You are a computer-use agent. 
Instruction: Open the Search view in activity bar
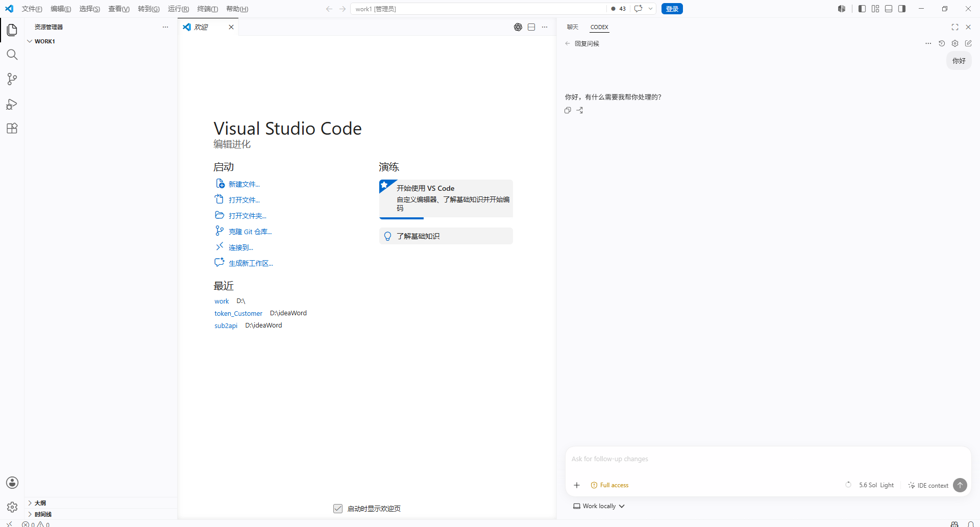[12, 55]
